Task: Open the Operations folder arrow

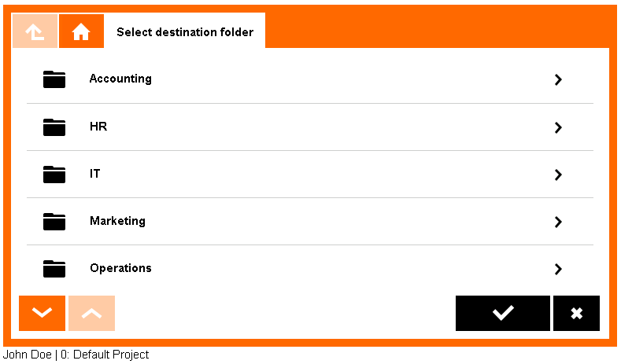Action: (558, 269)
